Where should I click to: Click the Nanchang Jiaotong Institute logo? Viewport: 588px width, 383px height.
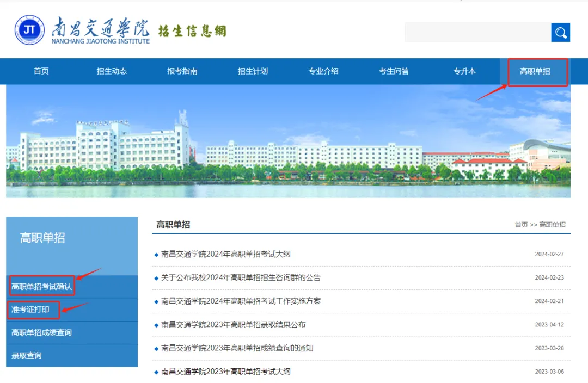coord(28,30)
